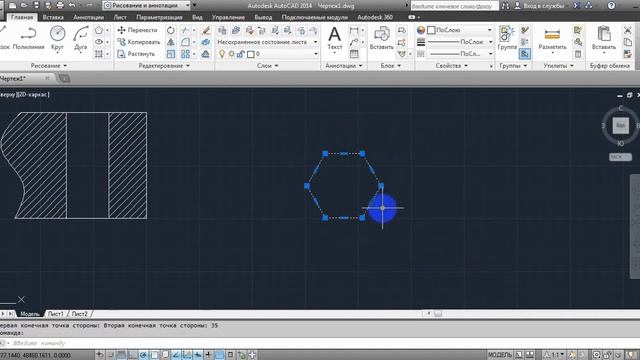The image size is (640, 360).
Task: Click the Insert block (Вставить) button
Action: (382, 38)
